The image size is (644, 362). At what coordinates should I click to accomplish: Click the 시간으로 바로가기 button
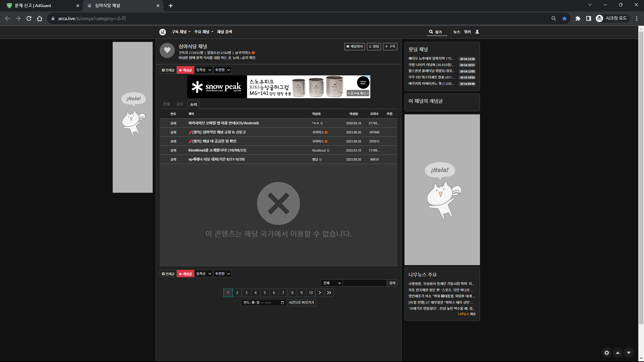pos(301,303)
